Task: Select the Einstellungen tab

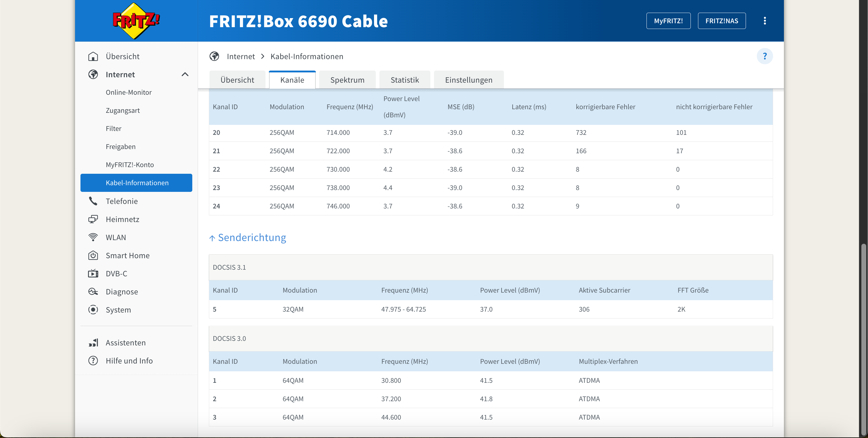Action: pos(468,80)
